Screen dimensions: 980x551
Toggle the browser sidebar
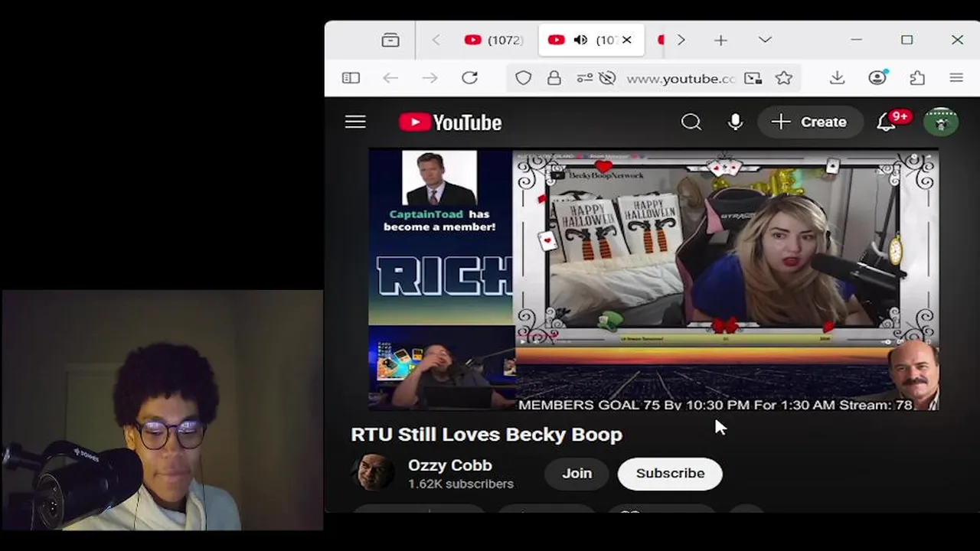(x=351, y=78)
